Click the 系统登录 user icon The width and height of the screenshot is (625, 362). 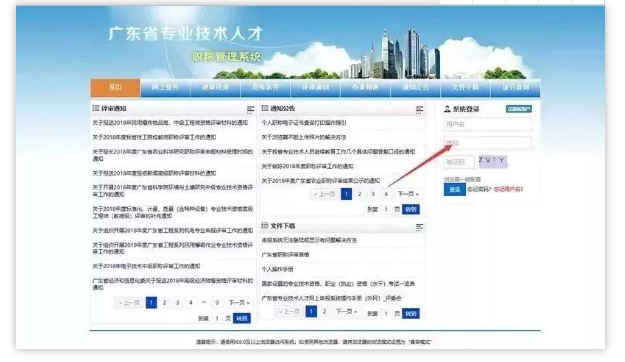click(x=447, y=109)
